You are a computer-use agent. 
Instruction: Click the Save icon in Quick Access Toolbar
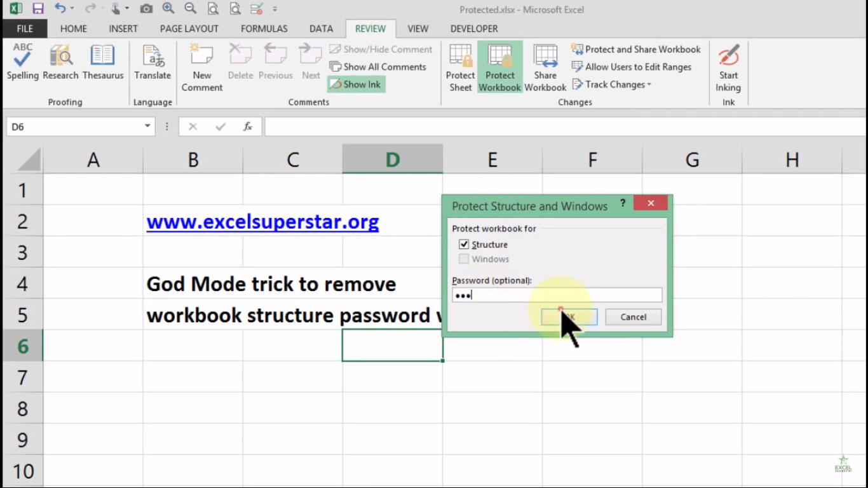(38, 9)
